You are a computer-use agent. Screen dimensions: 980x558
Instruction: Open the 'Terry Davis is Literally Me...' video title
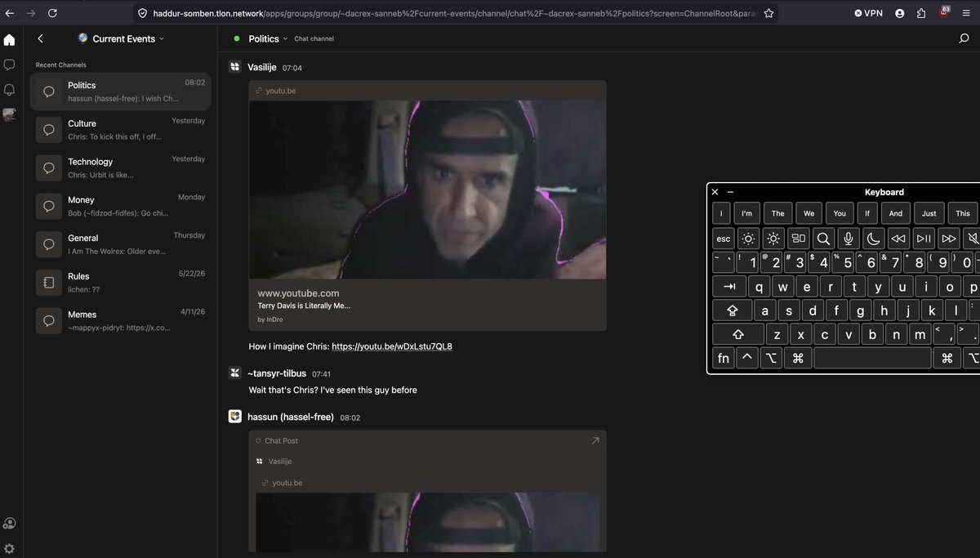(304, 306)
